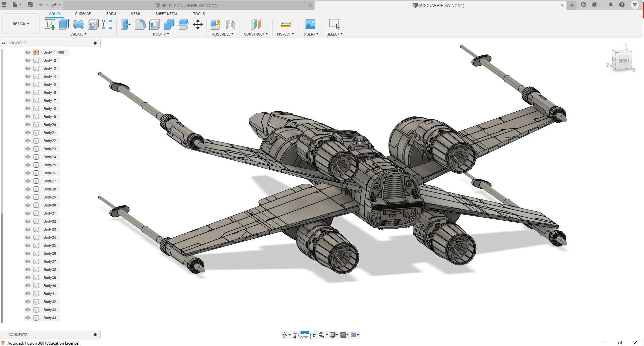Select the Shell tool
This screenshot has height=346, width=644.
click(x=155, y=24)
